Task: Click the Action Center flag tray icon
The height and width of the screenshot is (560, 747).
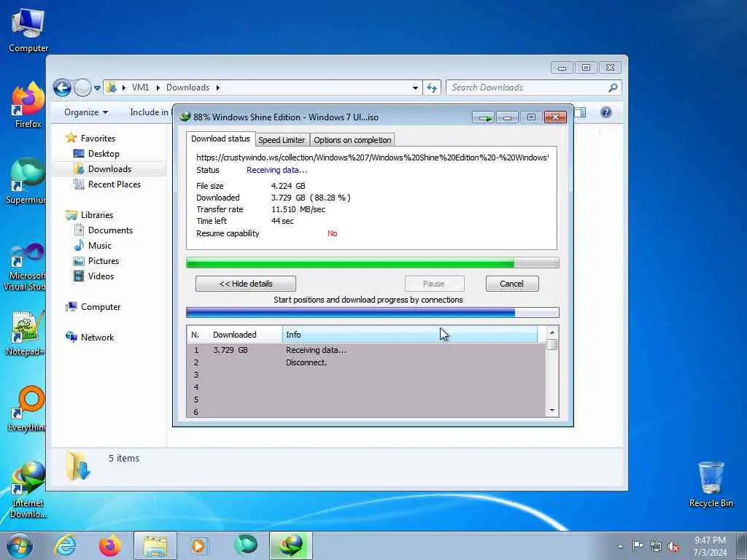Action: click(x=638, y=545)
